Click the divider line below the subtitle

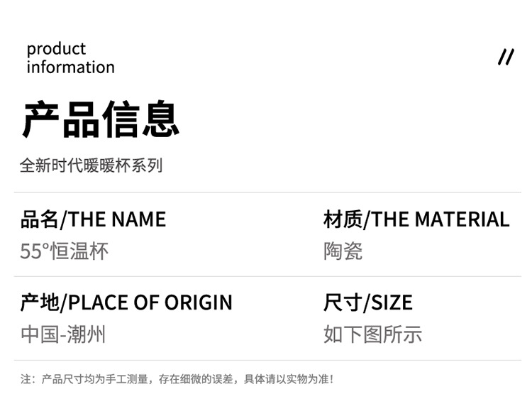[267, 192]
